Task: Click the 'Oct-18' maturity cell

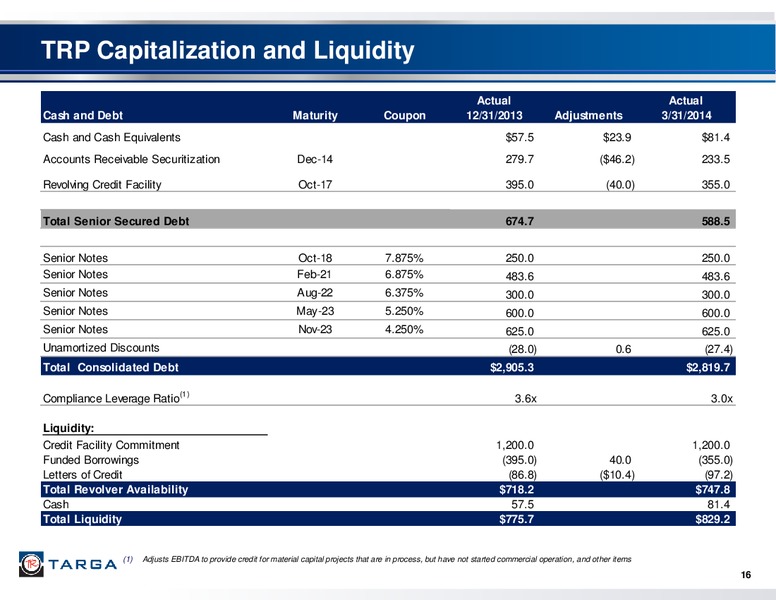Action: tap(315, 258)
